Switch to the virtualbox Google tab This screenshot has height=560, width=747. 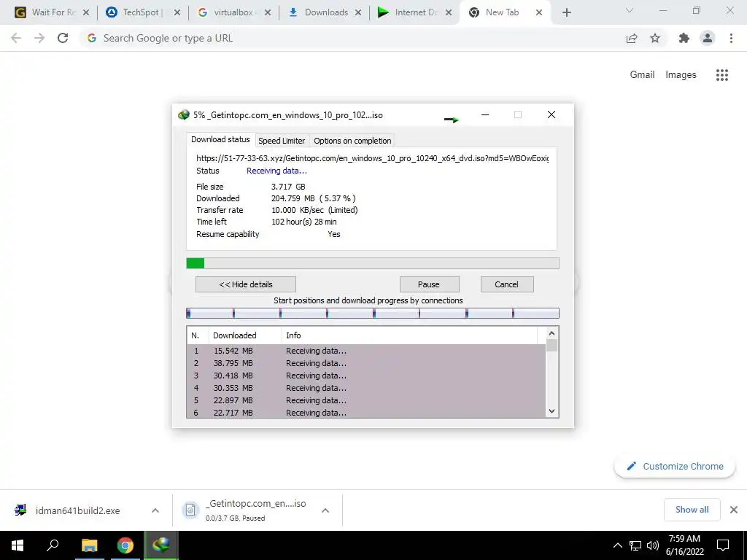pos(233,12)
